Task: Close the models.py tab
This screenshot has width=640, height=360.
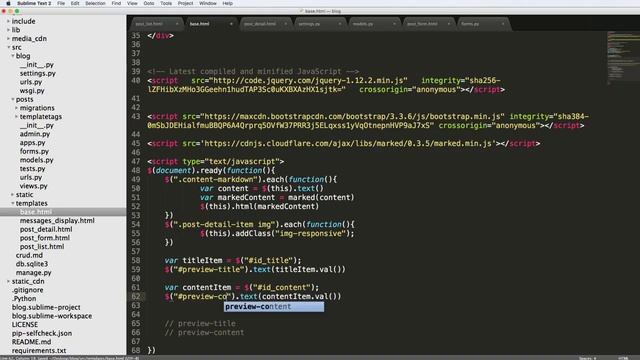Action: (x=394, y=24)
